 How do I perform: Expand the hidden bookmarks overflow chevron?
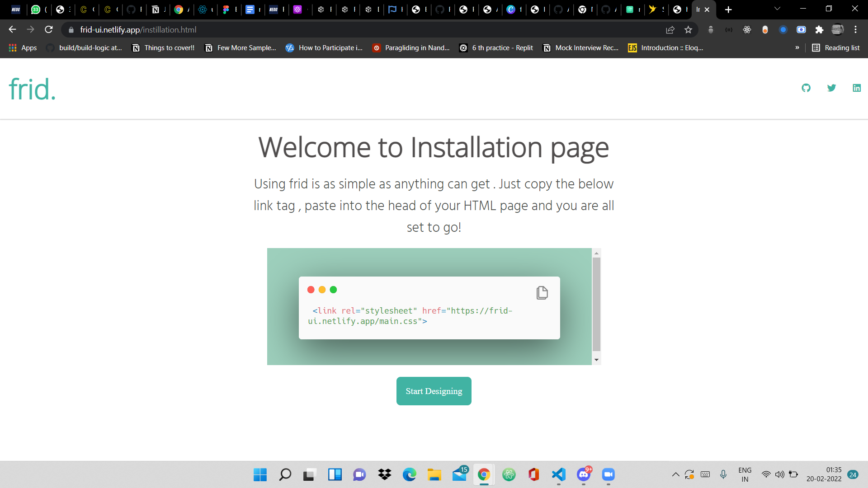797,47
